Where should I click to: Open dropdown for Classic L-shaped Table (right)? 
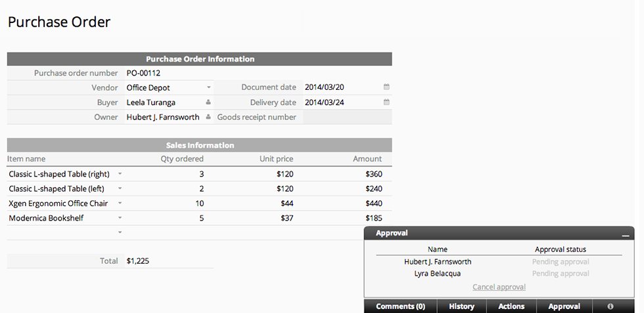(x=120, y=175)
